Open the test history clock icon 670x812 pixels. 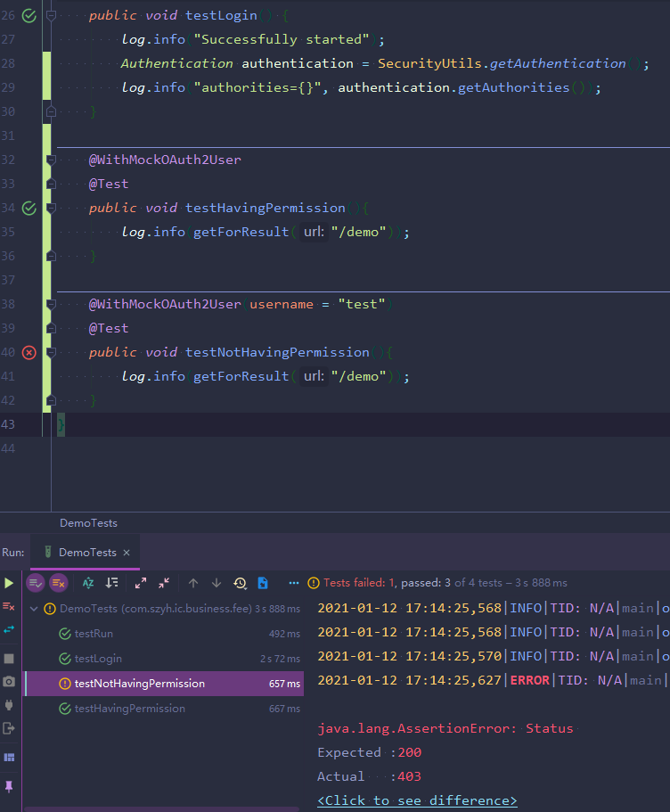pos(240,583)
